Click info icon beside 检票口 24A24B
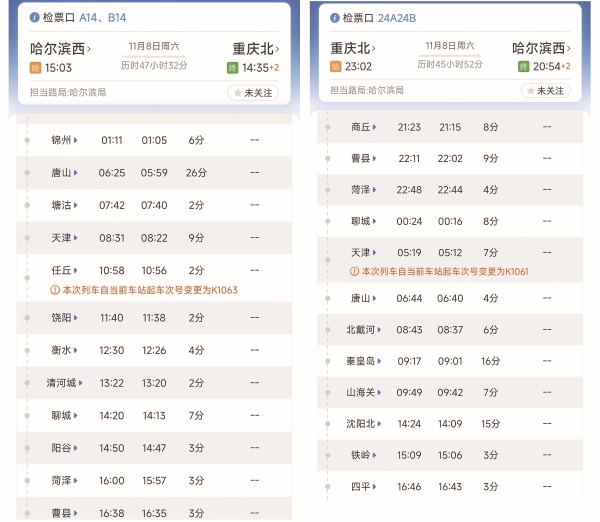Viewport: 600px width, 522px height. (333, 18)
